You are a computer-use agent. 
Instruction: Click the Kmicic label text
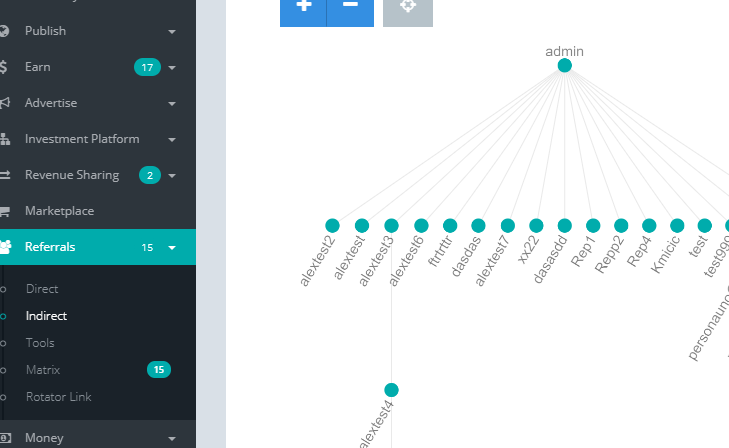click(665, 254)
